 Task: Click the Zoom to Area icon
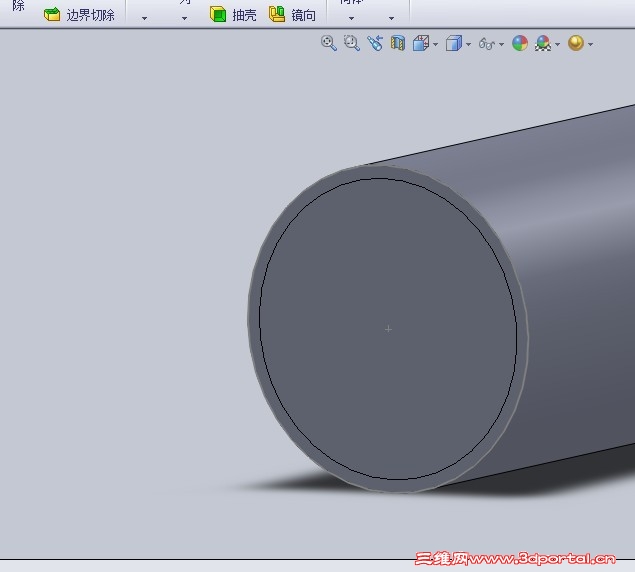(x=352, y=43)
